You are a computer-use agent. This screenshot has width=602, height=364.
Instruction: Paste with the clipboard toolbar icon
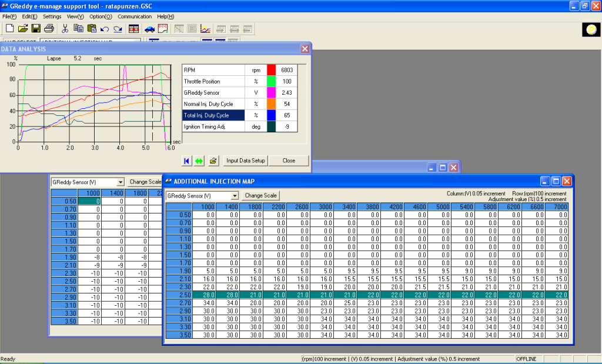point(91,28)
